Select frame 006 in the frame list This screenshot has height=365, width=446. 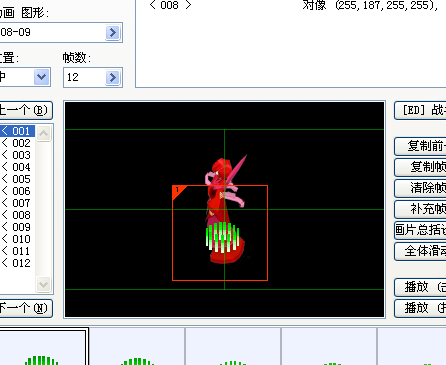17,191
